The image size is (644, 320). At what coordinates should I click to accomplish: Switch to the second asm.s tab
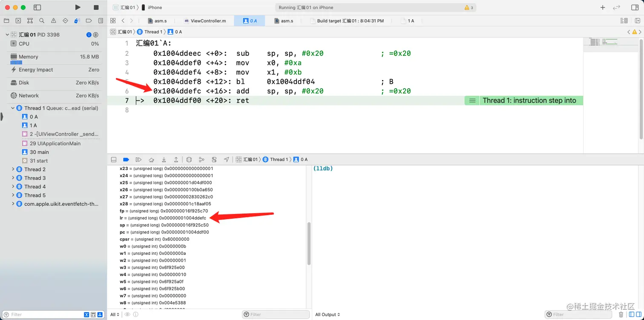[284, 20]
